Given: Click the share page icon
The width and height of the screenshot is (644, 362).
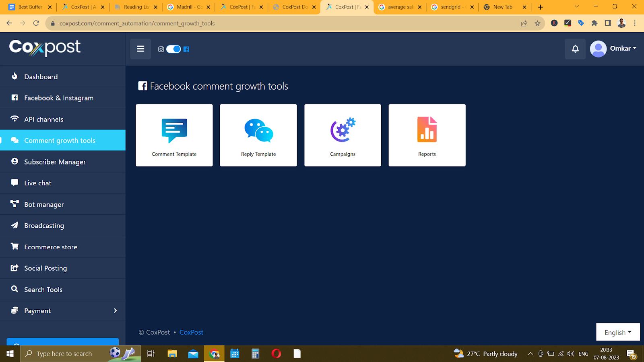Looking at the screenshot, I should [x=524, y=23].
